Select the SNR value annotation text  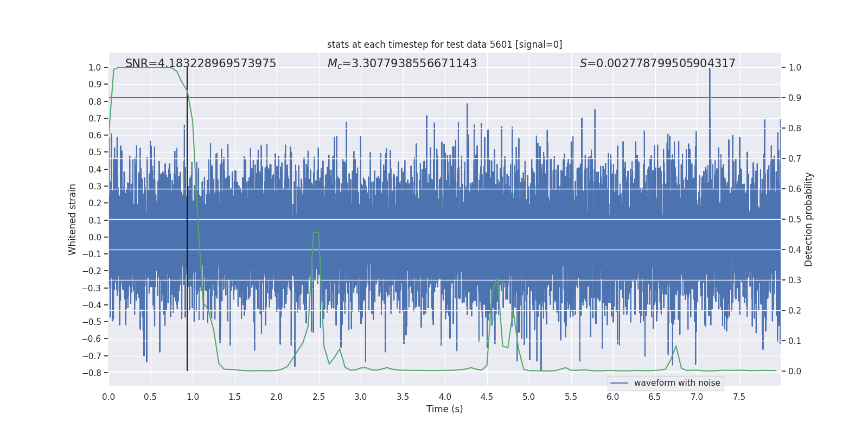pos(201,63)
